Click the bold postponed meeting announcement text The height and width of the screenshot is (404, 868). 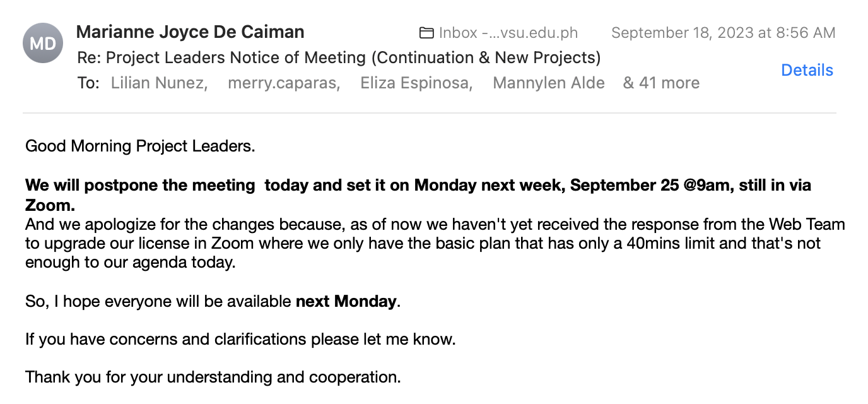[x=418, y=186]
